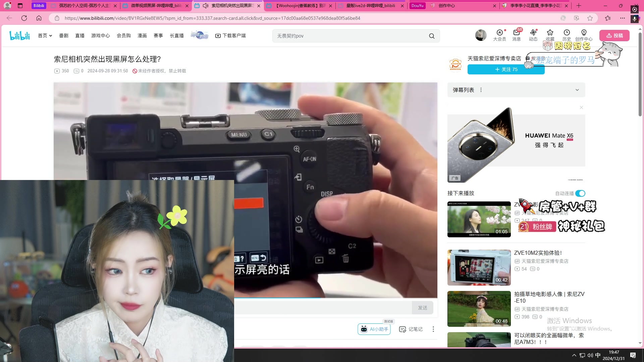Open 收藏 favorites star icon
This screenshot has width=644, height=362.
coord(550,35)
